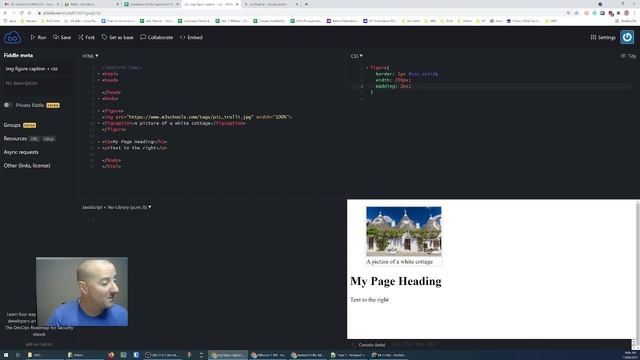The width and height of the screenshot is (640, 360).
Task: Click the blue power account icon
Action: (x=627, y=37)
